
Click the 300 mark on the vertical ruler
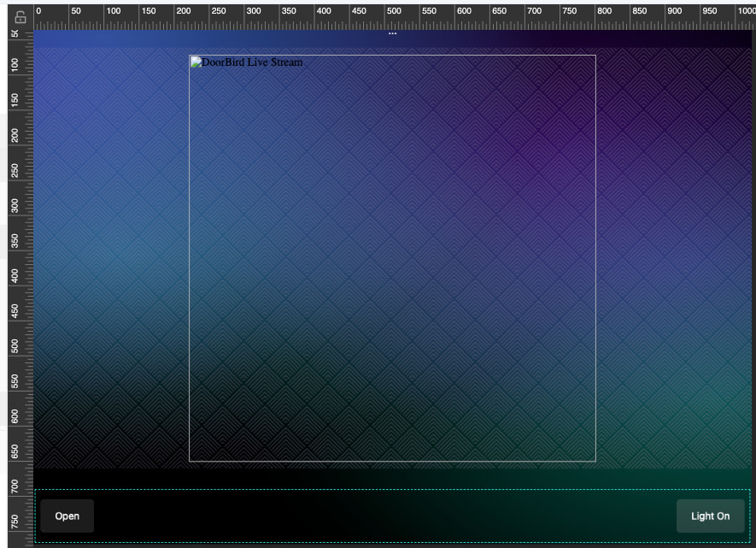click(x=15, y=205)
